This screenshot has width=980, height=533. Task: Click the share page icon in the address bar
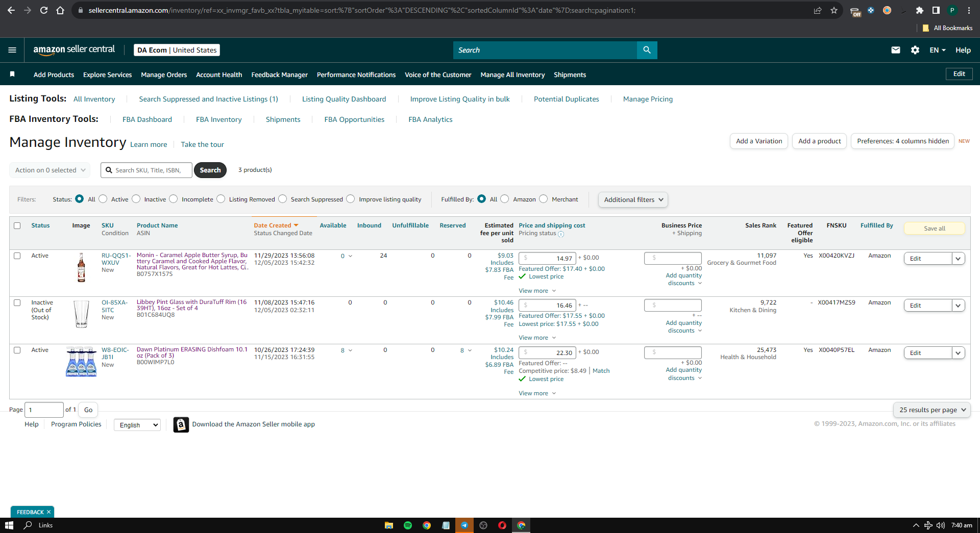(818, 10)
